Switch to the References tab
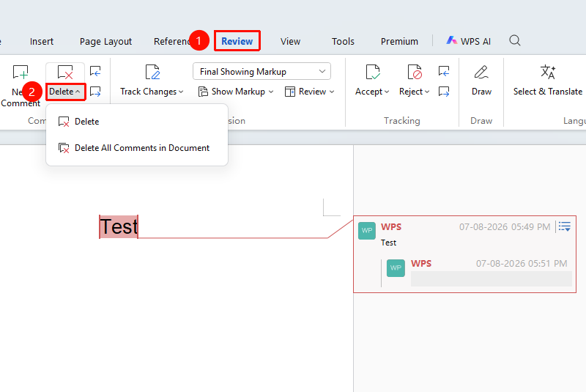 [x=172, y=42]
